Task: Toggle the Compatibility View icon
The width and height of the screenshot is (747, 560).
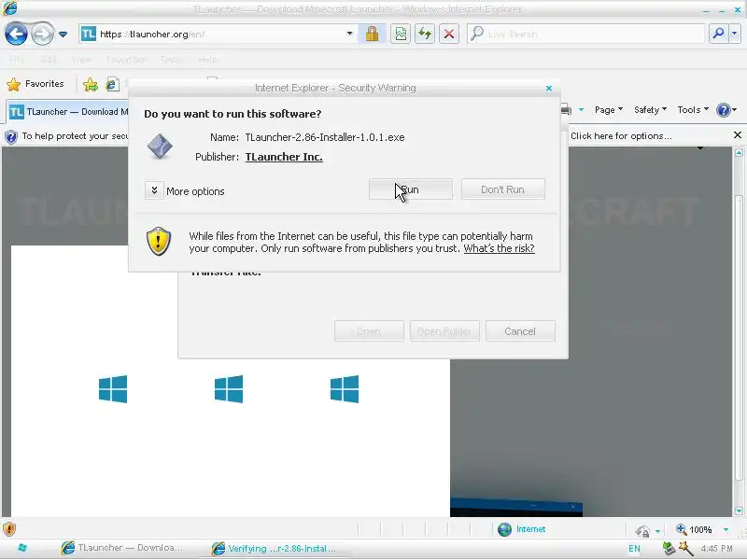Action: click(x=401, y=34)
